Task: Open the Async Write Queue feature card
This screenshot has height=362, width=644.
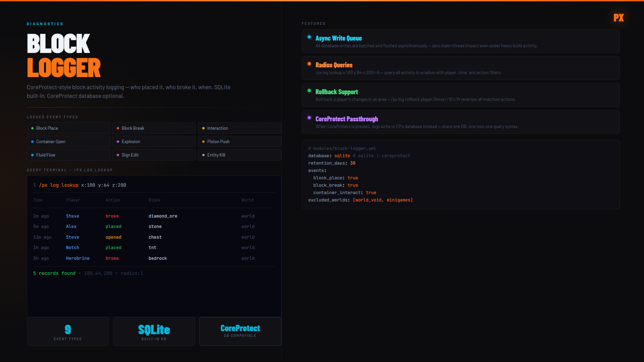Action: pyautogui.click(x=461, y=41)
